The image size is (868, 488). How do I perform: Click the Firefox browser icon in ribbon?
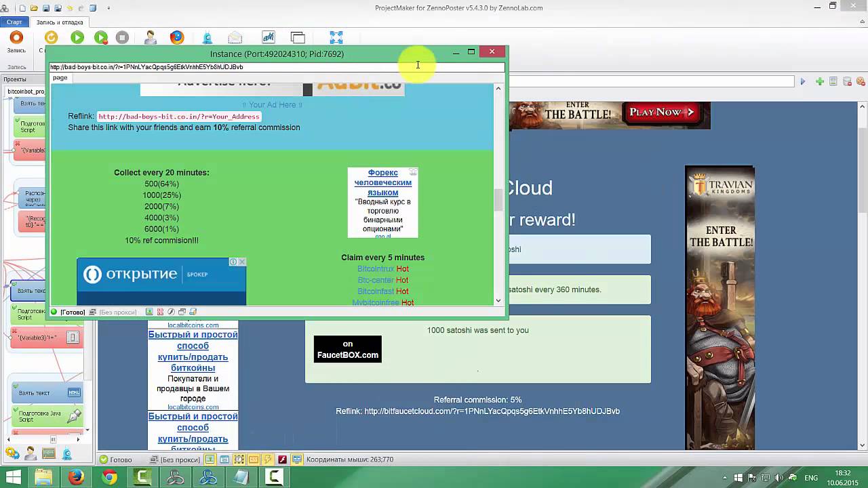[x=177, y=38]
